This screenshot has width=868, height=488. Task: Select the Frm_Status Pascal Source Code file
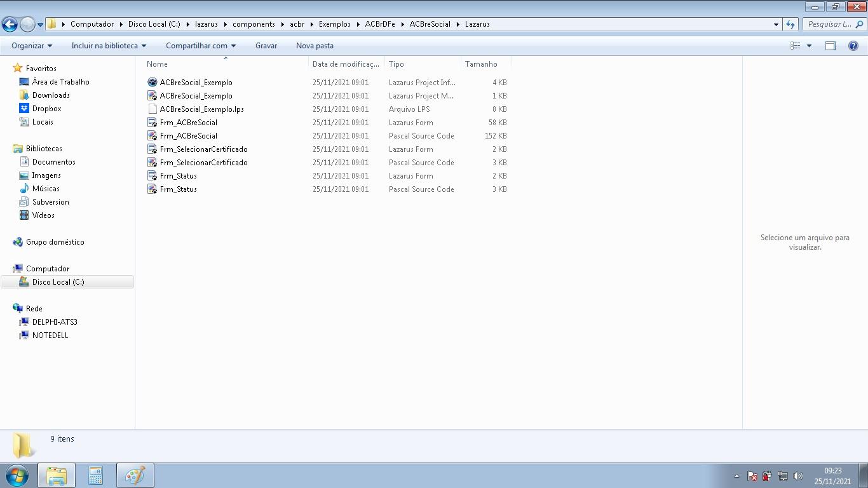point(327,189)
